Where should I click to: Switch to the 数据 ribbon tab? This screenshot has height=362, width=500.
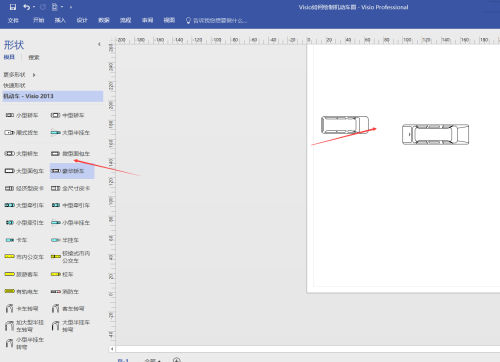(x=104, y=20)
